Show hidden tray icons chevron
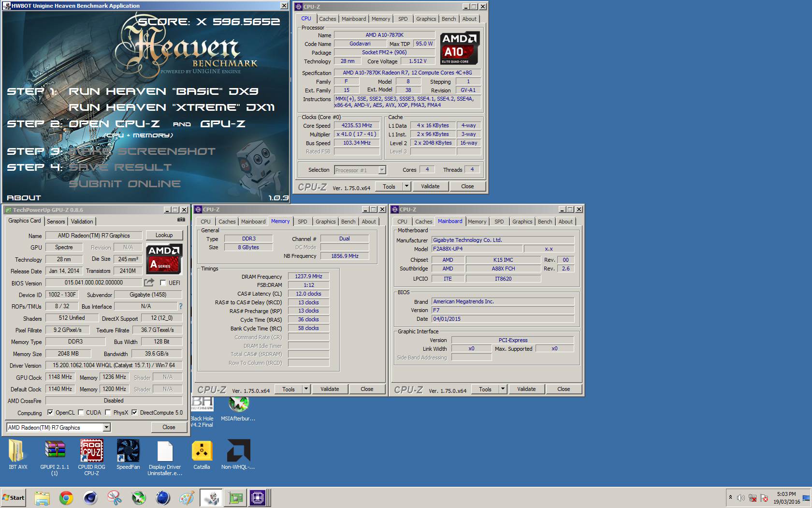This screenshot has height=508, width=812. (730, 497)
